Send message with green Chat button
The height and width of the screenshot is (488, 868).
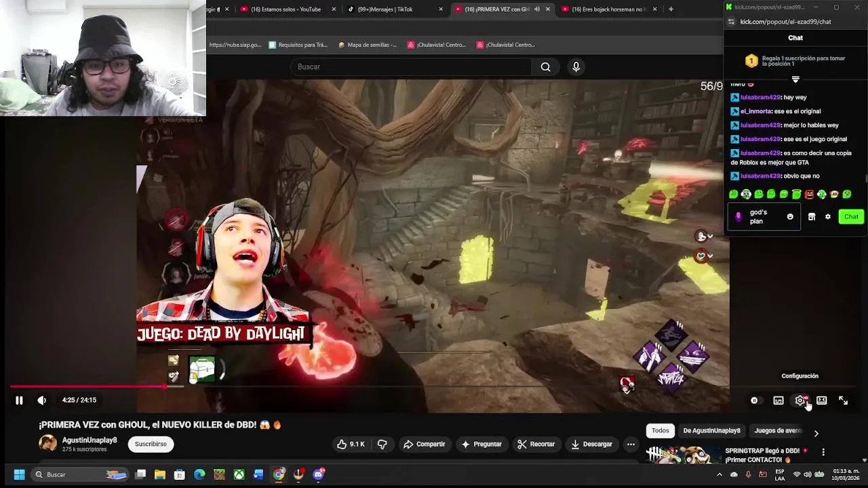pyautogui.click(x=851, y=217)
